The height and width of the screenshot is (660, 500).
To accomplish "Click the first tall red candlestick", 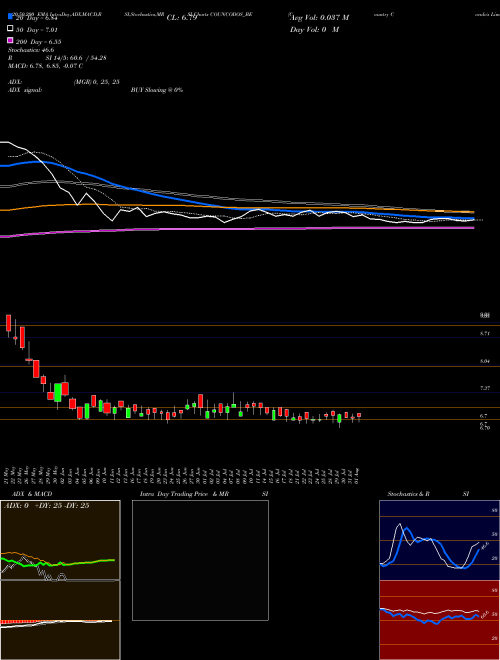I will point(8,323).
